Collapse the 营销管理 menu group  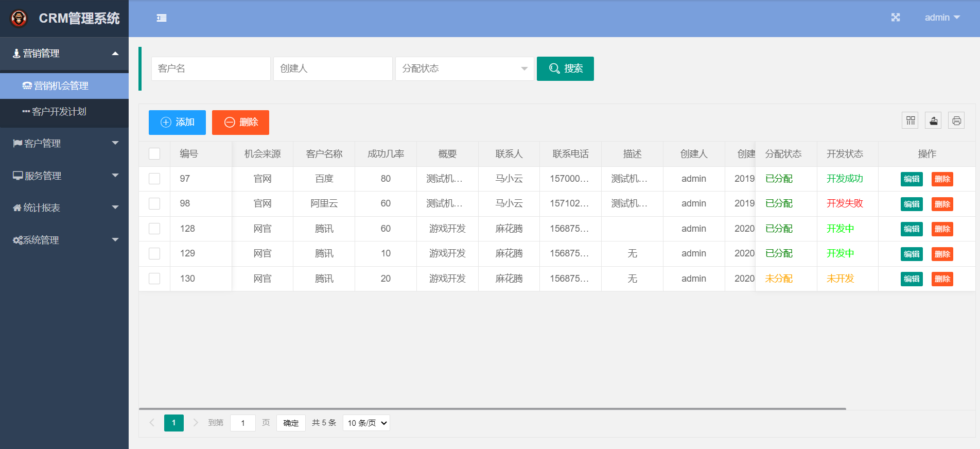click(64, 54)
